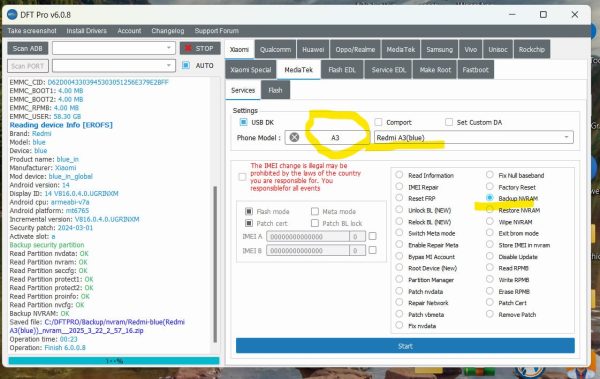Image resolution: width=600 pixels, height=379 pixels.
Task: Switch to the Vivo tab
Action: (471, 49)
